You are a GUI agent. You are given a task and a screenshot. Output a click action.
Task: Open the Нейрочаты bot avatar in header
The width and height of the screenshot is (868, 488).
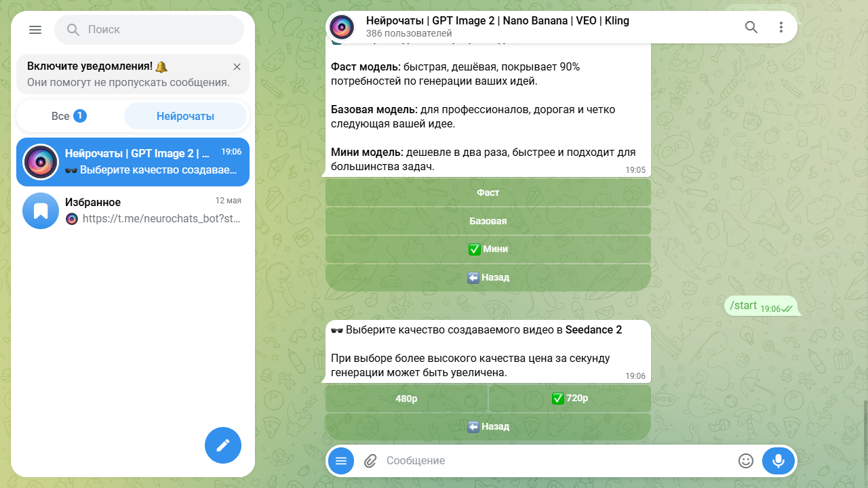[x=342, y=27]
